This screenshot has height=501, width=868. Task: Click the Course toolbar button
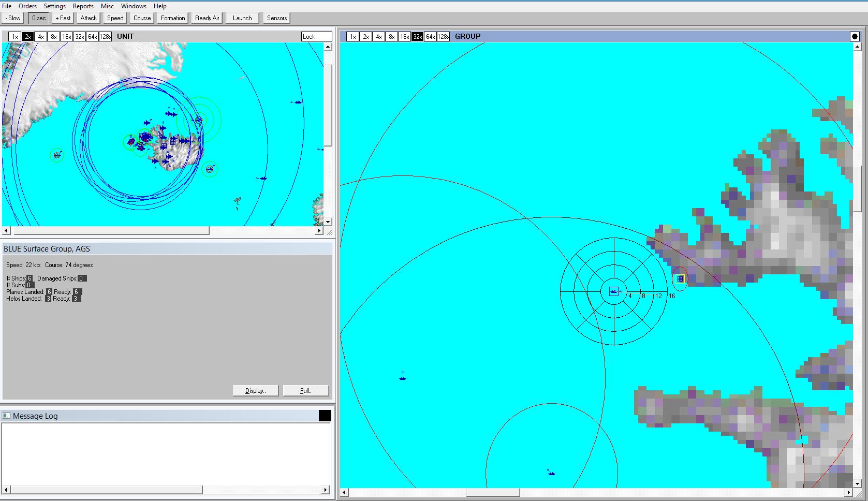pyautogui.click(x=142, y=18)
